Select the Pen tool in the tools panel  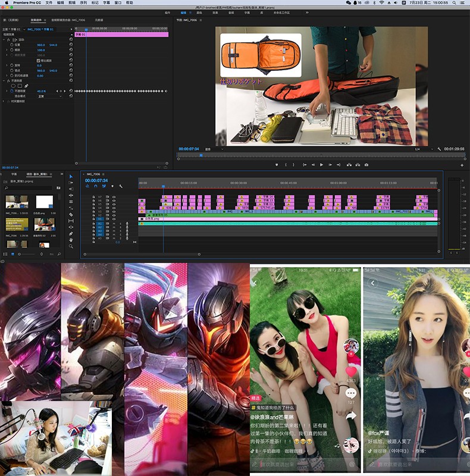[x=71, y=234]
